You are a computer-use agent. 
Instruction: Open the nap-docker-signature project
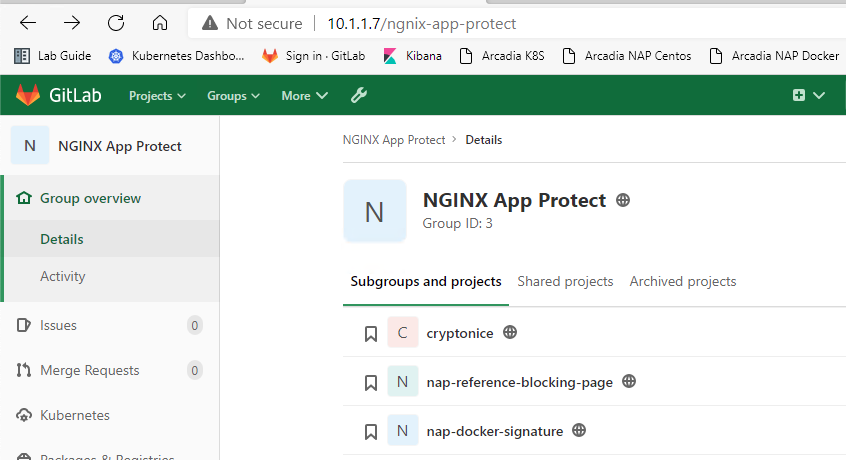coord(495,431)
